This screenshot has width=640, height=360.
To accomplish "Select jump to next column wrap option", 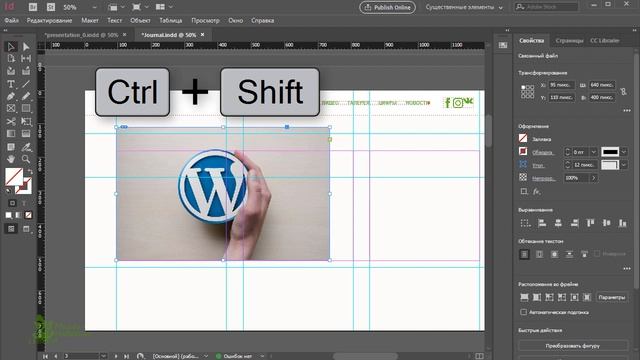I will 584,254.
